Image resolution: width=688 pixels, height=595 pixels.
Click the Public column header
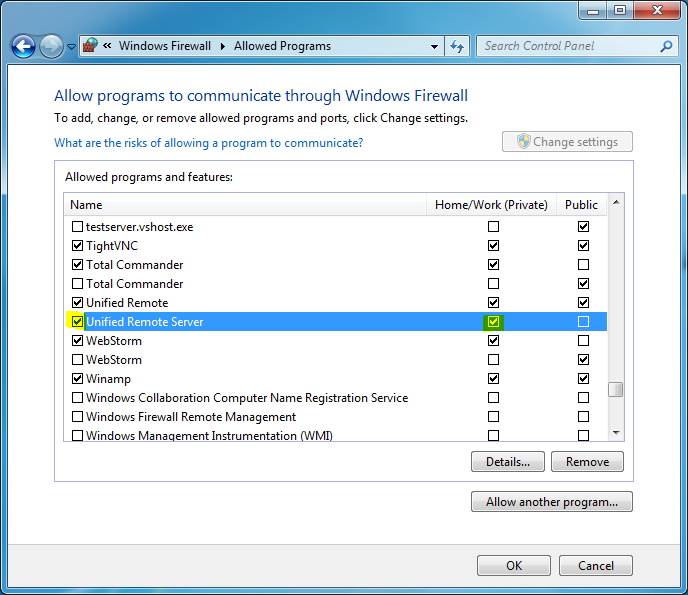581,205
